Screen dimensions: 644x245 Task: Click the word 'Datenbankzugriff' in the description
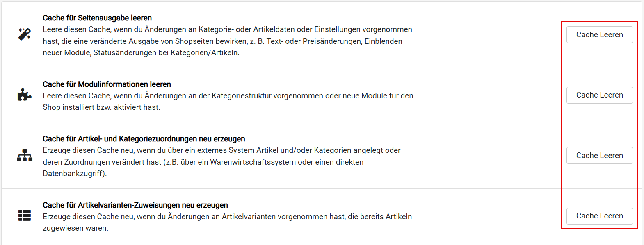[x=73, y=174]
